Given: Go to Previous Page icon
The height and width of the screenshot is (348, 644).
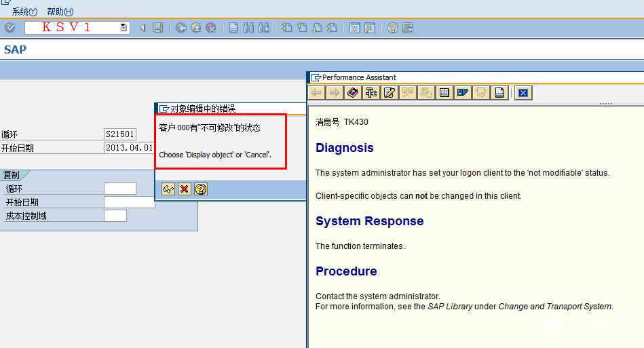Looking at the screenshot, I should click(302, 28).
